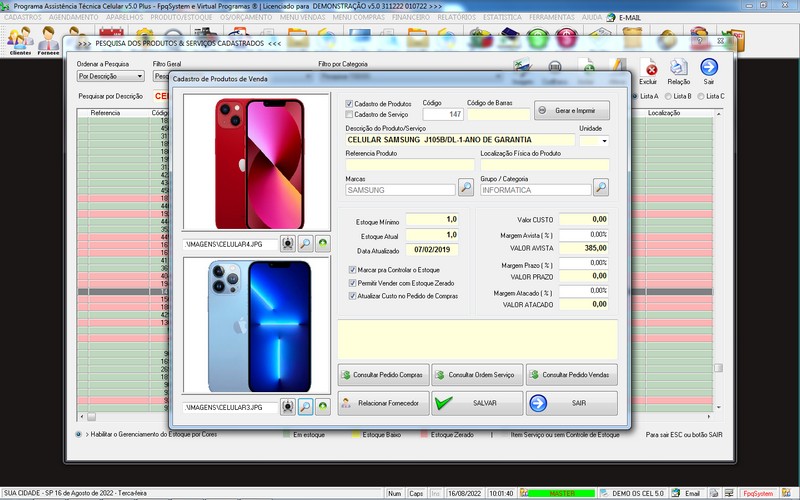The width and height of the screenshot is (800, 500).
Task: Open the Unidade dropdown
Action: tap(605, 140)
